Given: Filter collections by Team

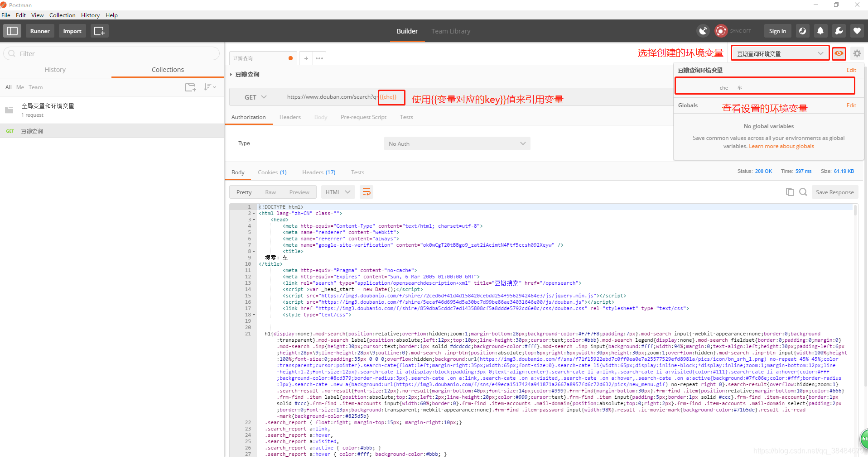Looking at the screenshot, I should click(x=36, y=87).
